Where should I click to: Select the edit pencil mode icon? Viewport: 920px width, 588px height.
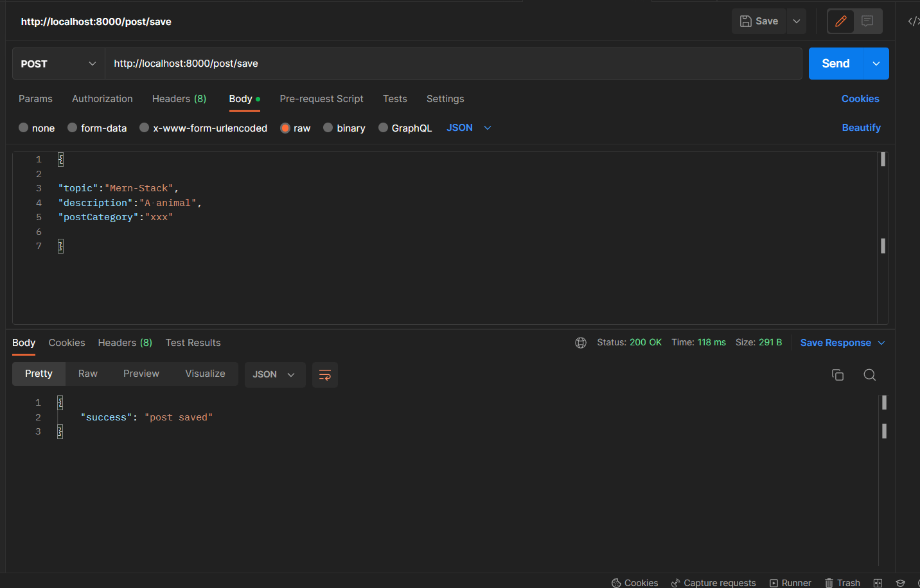[x=840, y=21]
